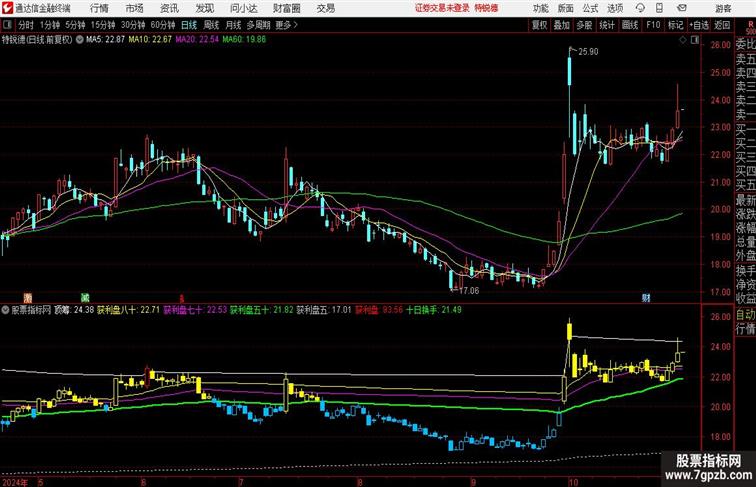Click the 自动 auto button in sidebar
Viewport: 756px width, 487px height.
(745, 315)
